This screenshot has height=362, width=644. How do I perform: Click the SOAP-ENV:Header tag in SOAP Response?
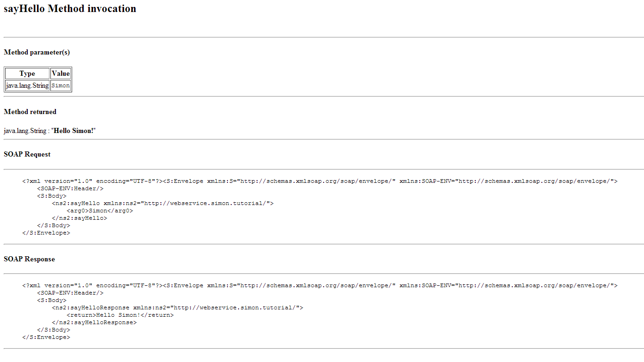pos(70,293)
